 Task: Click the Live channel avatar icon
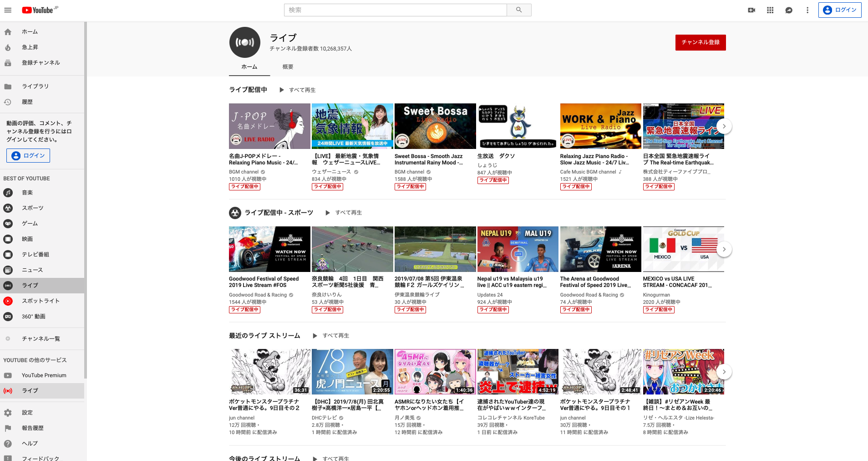pyautogui.click(x=245, y=42)
